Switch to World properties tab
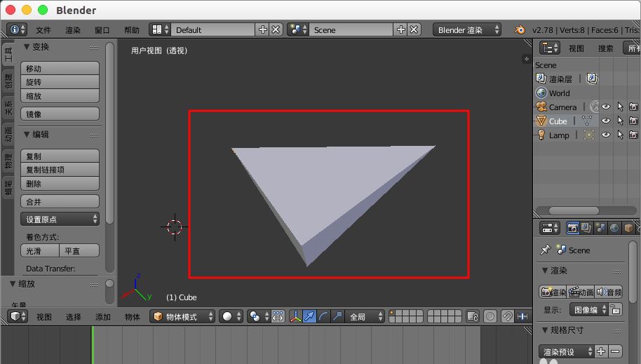This screenshot has width=641, height=364. click(614, 228)
